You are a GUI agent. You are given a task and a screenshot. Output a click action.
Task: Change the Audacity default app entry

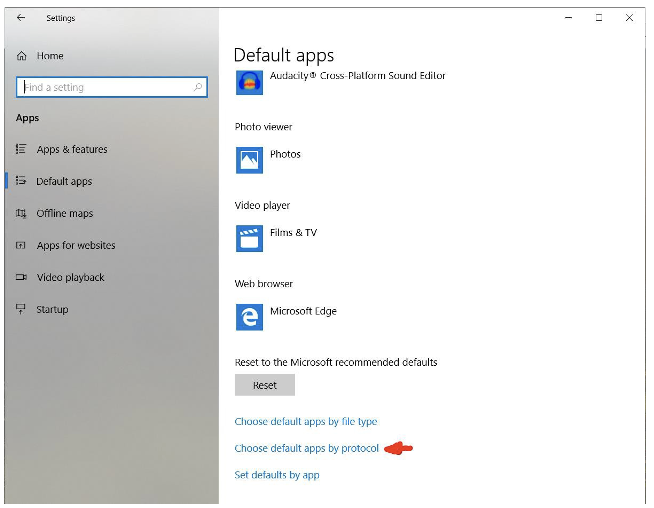pos(341,83)
